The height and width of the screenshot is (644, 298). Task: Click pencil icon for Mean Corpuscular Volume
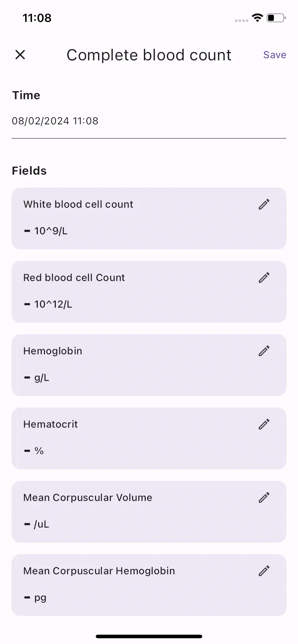pos(264,498)
